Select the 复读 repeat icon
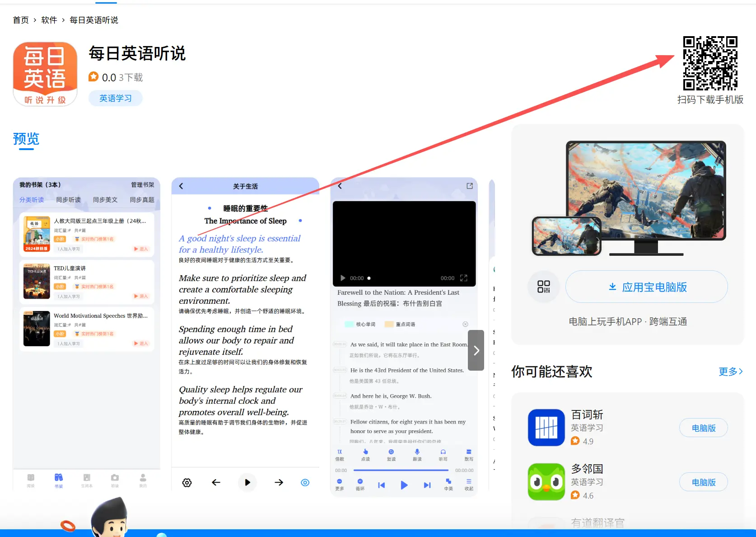Viewport: 756px width, 537px height. point(391,452)
